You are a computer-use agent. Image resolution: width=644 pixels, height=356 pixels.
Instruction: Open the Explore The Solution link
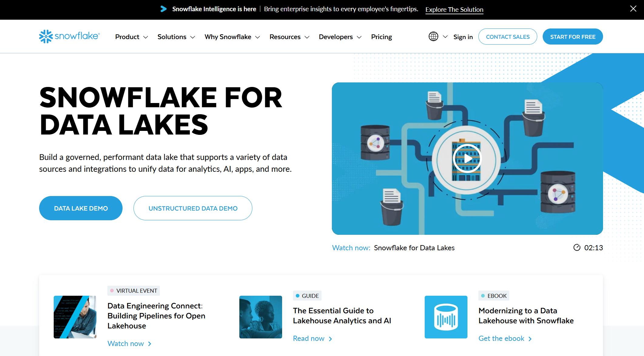[x=454, y=9]
